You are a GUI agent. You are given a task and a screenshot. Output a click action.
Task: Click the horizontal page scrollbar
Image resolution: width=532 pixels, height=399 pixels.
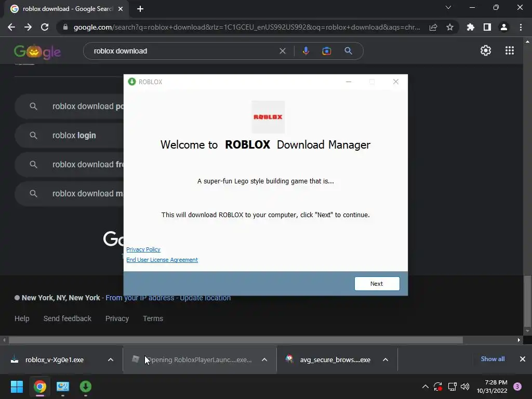point(236,340)
